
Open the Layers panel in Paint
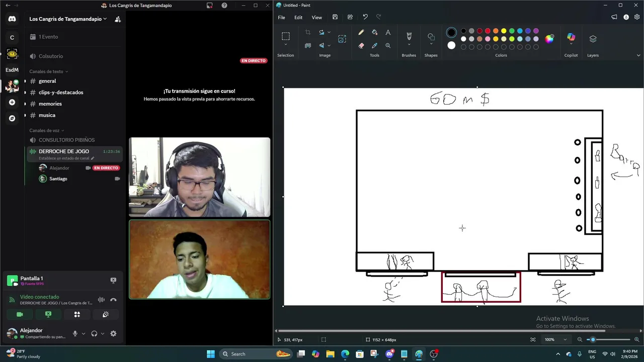(x=593, y=39)
